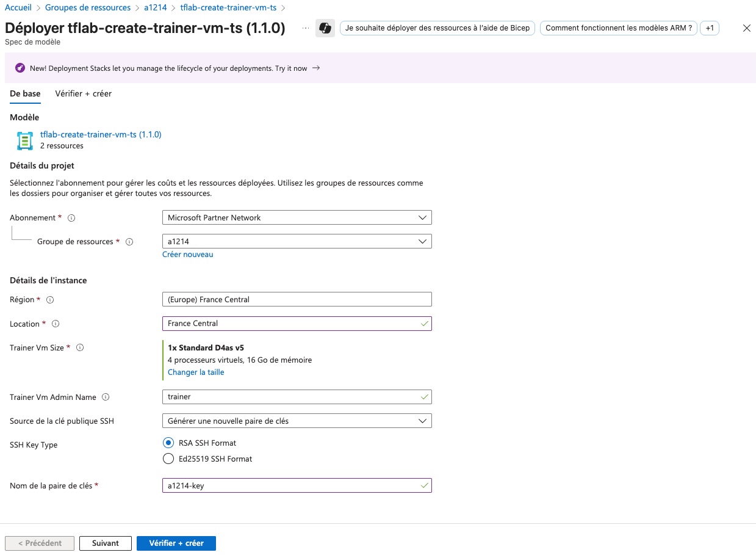Screen dimensions: 756x555
Task: Open the Groupe de ressources dropdown
Action: tap(297, 242)
